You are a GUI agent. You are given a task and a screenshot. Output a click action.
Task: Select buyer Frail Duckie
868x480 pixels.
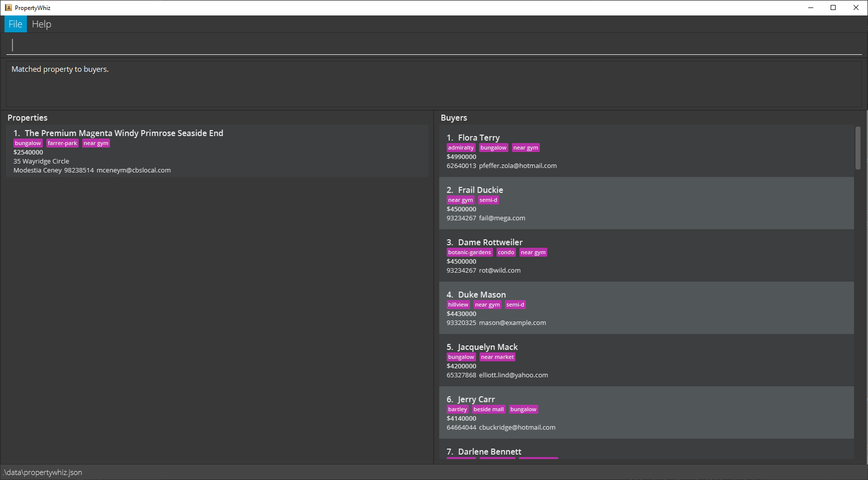[646, 203]
